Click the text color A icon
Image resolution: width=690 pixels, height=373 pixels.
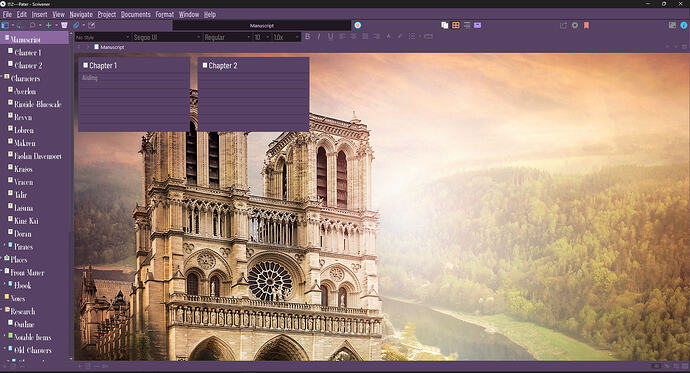tap(389, 37)
